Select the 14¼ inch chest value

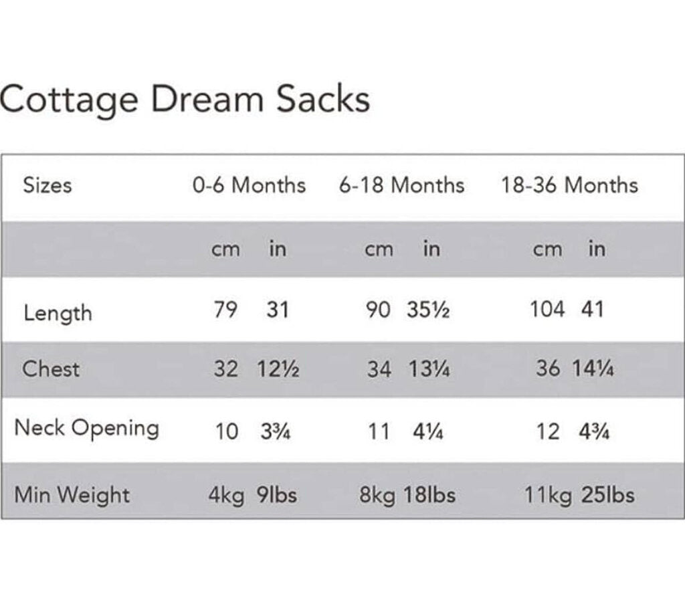pyautogui.click(x=593, y=369)
